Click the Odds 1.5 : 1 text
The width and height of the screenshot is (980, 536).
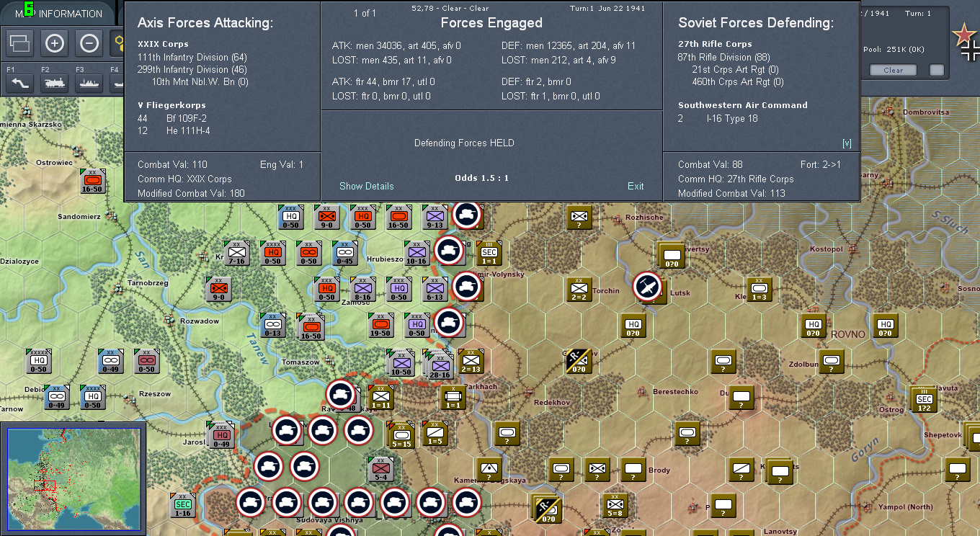(482, 178)
